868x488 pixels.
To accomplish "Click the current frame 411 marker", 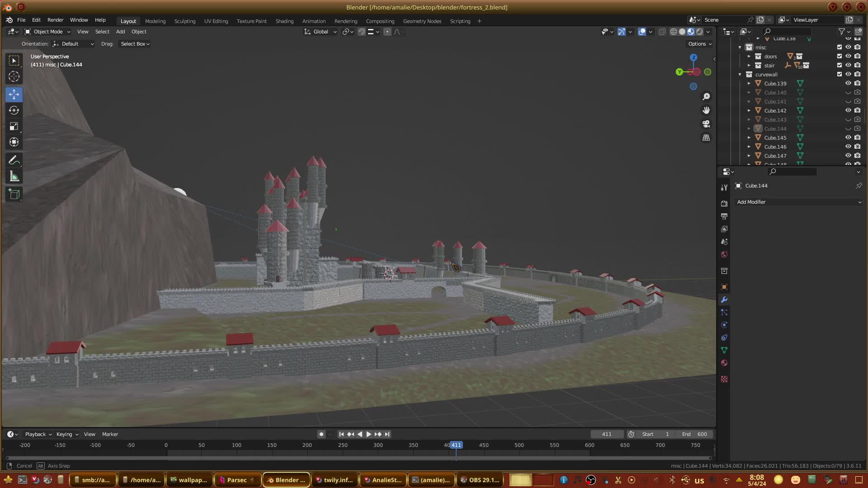I will 456,445.
